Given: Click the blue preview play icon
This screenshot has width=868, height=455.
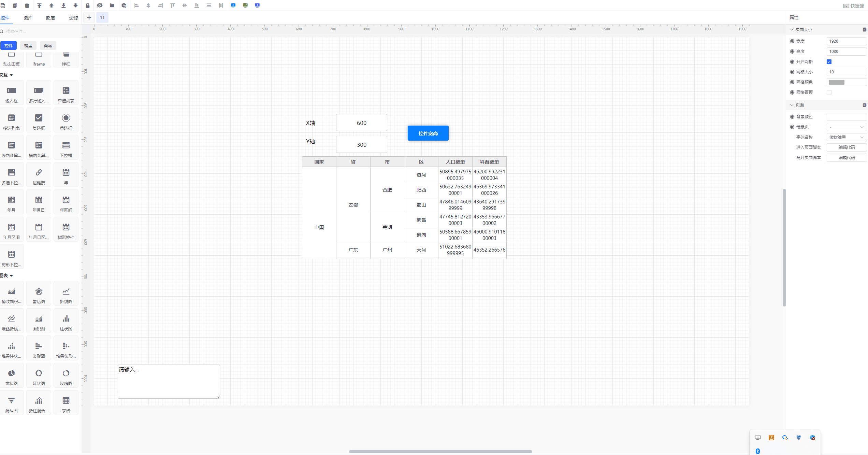Looking at the screenshot, I should [x=233, y=5].
